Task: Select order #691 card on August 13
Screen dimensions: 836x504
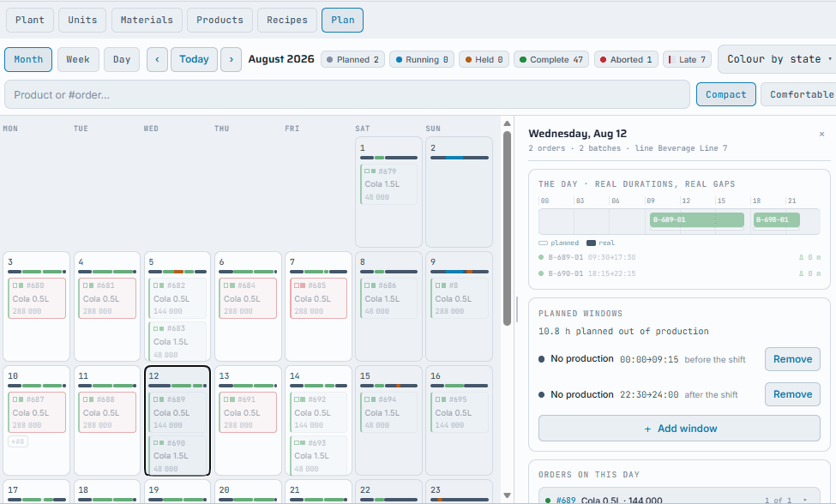Action: click(x=248, y=412)
